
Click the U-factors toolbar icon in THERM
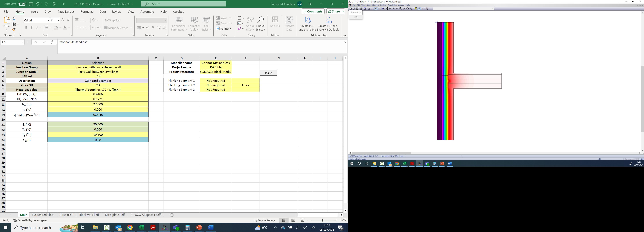click(x=423, y=8)
